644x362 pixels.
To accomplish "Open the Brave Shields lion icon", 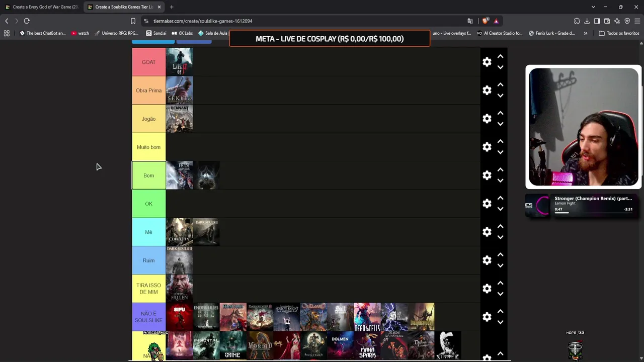I will [x=485, y=21].
